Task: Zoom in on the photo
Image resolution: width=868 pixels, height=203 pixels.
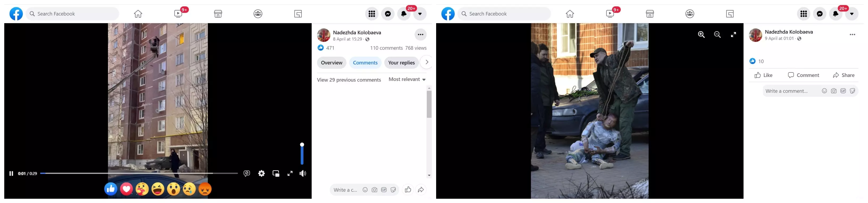Action: point(701,34)
